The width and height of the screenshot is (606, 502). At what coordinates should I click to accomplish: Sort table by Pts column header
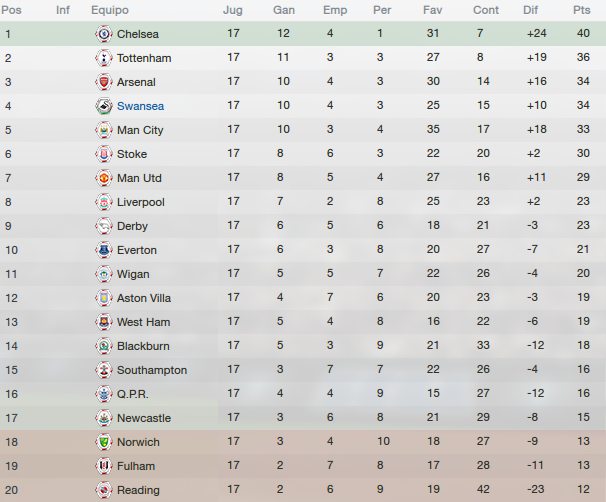(x=582, y=10)
